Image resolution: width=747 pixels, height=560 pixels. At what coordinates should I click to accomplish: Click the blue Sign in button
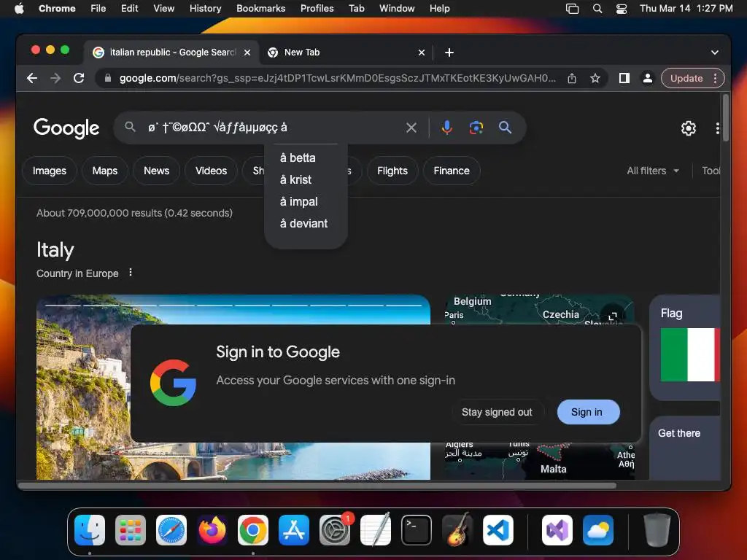pos(589,412)
